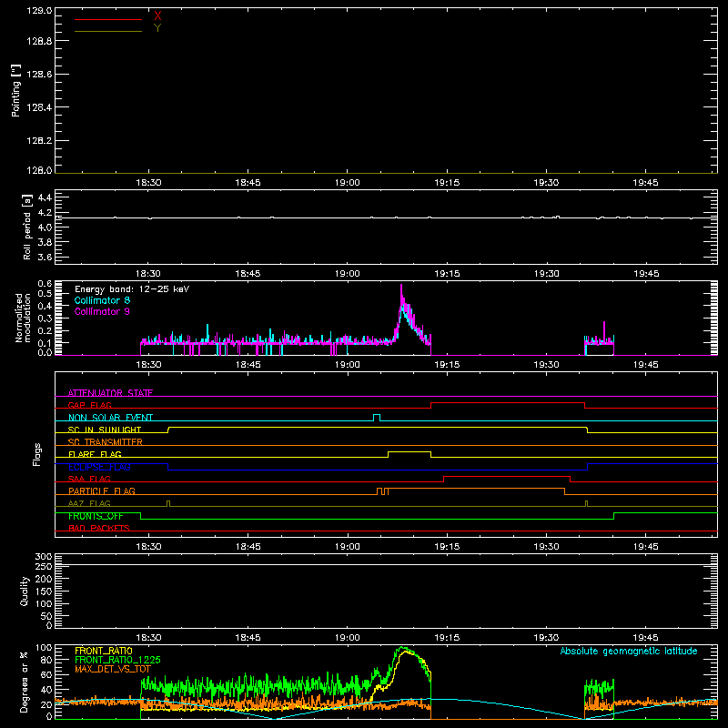Select the Flags axis title
The height and width of the screenshot is (728, 728).
point(37,454)
